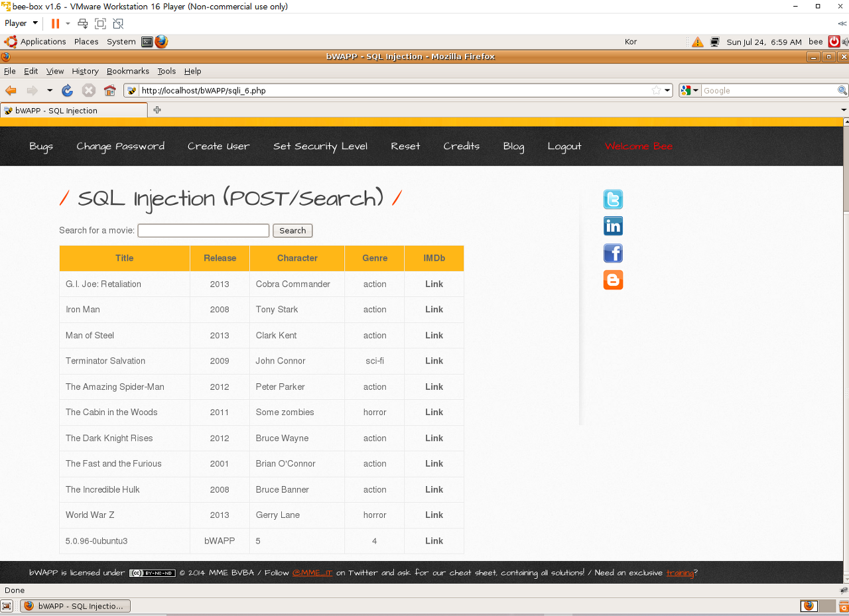Bookmark this page with the star icon

656,91
